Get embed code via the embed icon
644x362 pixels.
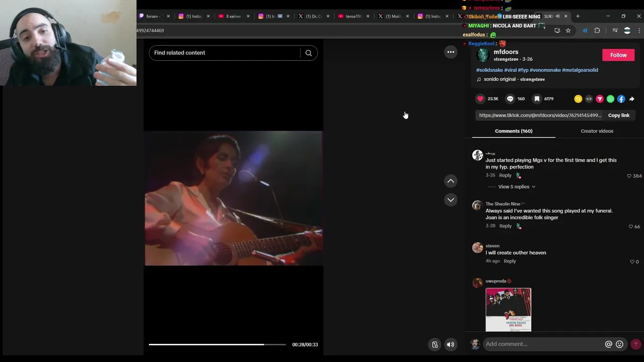pyautogui.click(x=589, y=99)
